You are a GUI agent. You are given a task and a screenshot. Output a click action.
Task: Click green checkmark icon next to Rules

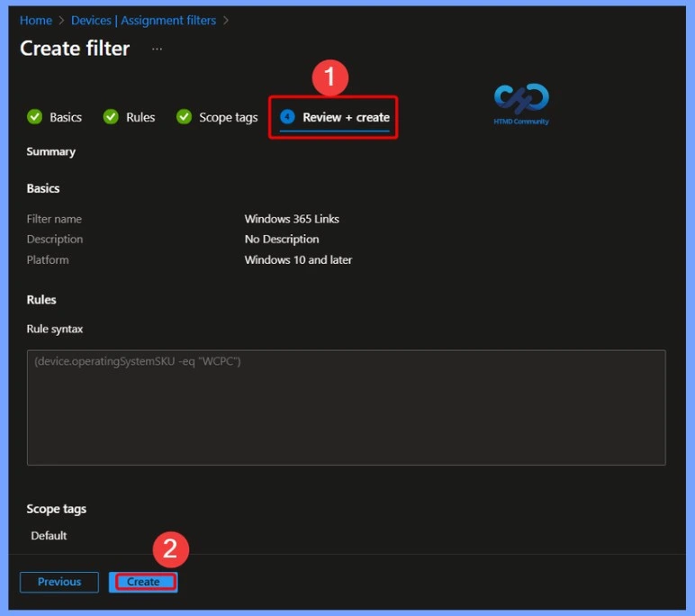click(111, 117)
